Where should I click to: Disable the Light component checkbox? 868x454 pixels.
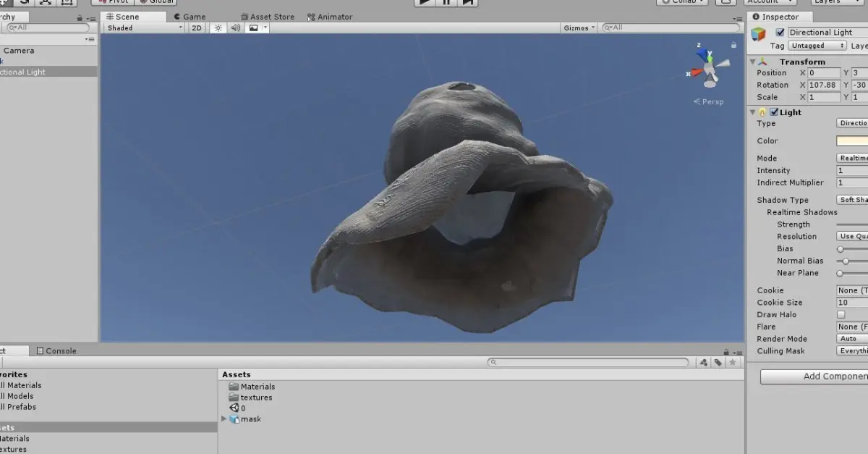(x=774, y=112)
